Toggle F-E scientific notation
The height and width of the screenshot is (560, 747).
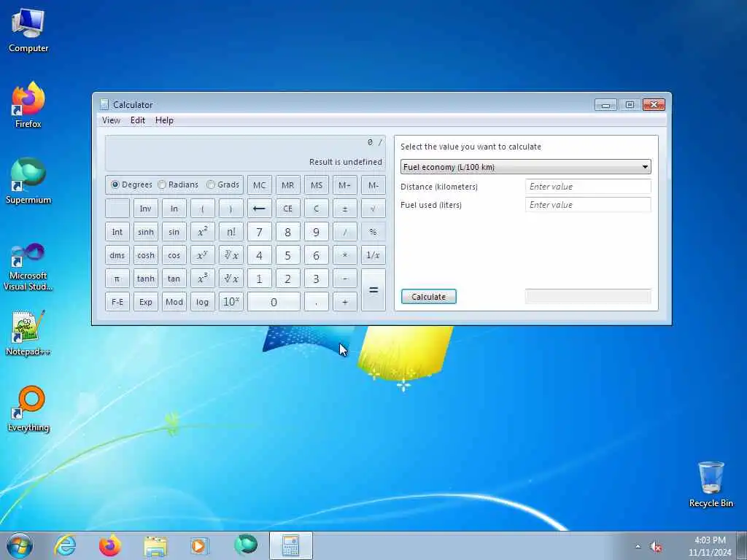[117, 302]
